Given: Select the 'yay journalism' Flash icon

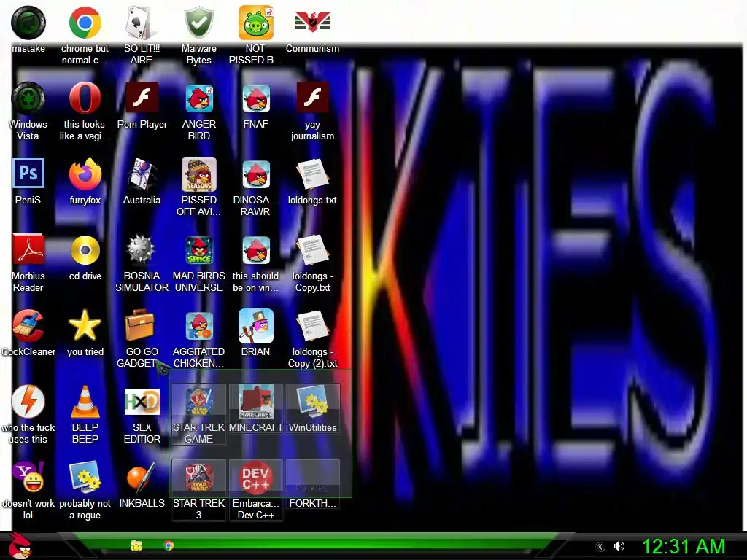Looking at the screenshot, I should coord(312,98).
